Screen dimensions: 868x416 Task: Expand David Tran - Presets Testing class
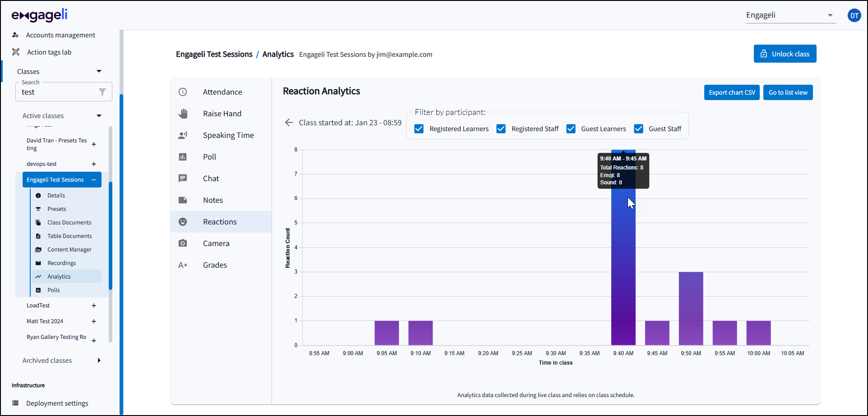(x=94, y=144)
